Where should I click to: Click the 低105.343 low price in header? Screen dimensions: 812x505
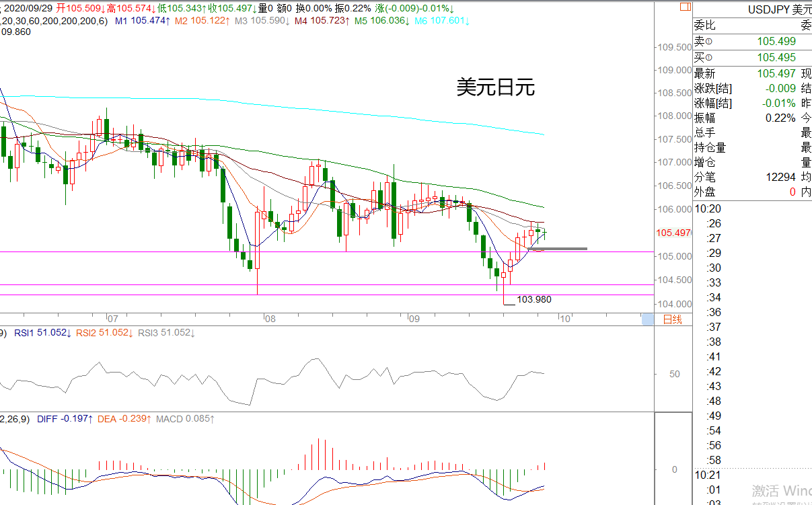tap(183, 8)
